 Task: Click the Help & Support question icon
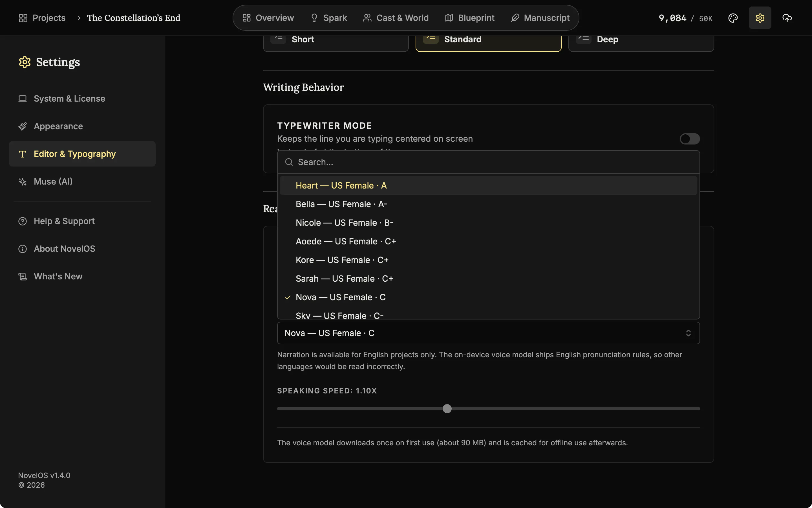pos(23,222)
